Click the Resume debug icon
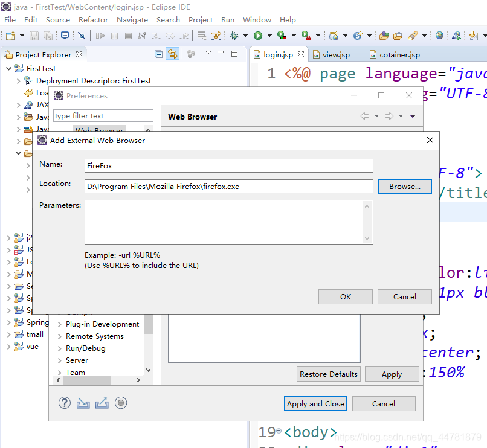The height and width of the screenshot is (448, 487). [x=100, y=36]
